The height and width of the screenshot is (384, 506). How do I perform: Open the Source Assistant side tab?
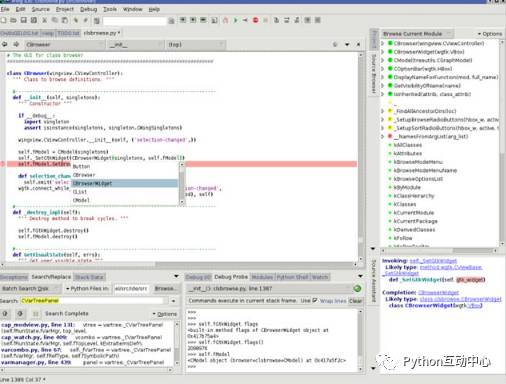(x=374, y=281)
